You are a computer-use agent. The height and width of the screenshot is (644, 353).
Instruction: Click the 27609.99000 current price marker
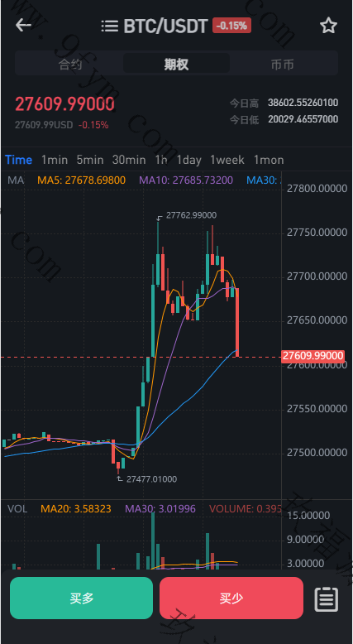click(312, 356)
